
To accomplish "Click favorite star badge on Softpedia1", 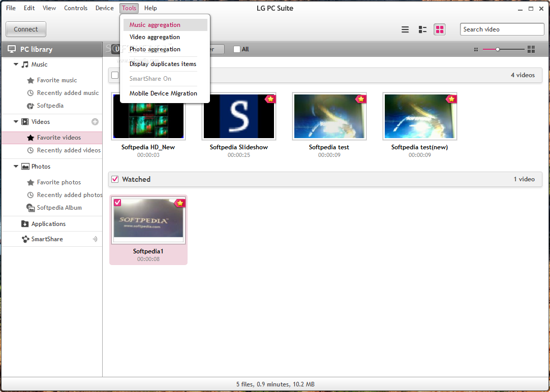I will pos(180,203).
